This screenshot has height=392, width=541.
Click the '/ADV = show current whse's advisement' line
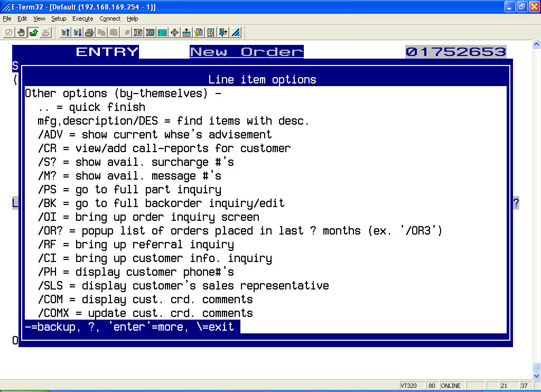coord(155,135)
